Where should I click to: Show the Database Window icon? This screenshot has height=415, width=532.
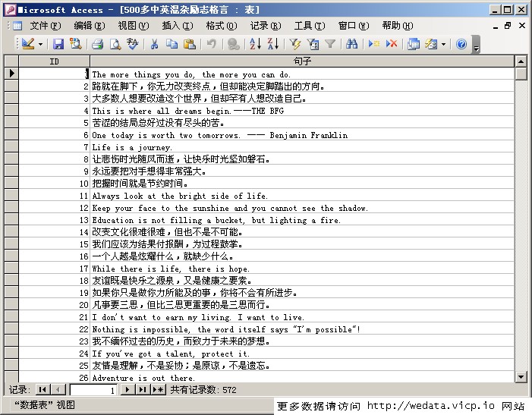pos(414,44)
